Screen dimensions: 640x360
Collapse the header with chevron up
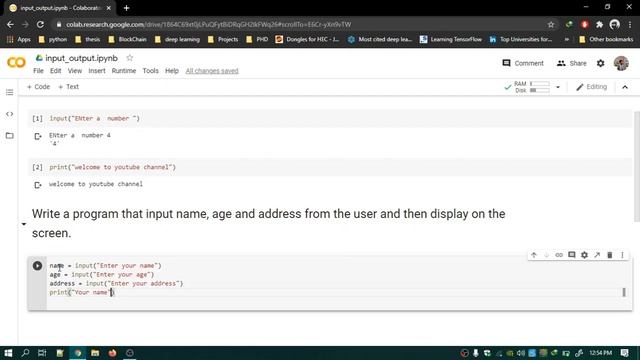click(x=625, y=87)
